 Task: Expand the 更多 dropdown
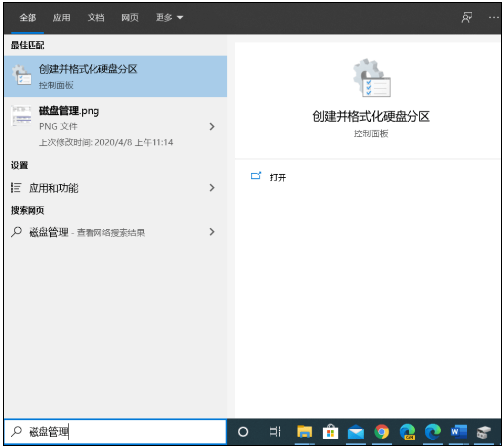point(169,17)
